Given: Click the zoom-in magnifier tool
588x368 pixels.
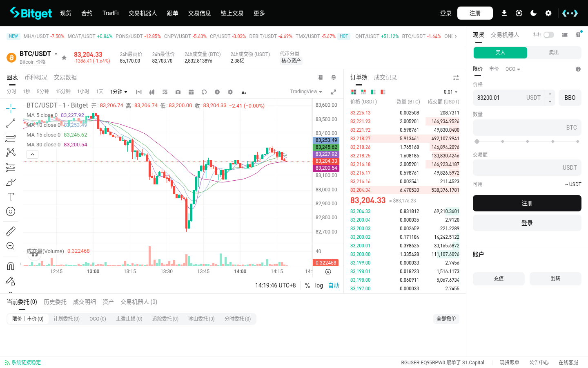Looking at the screenshot, I should pyautogui.click(x=11, y=246).
